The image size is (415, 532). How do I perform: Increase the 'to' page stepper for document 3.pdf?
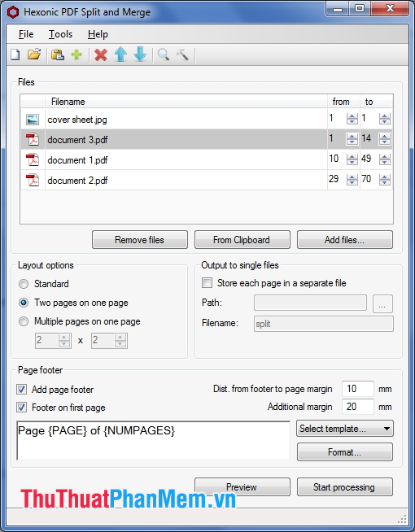384,137
